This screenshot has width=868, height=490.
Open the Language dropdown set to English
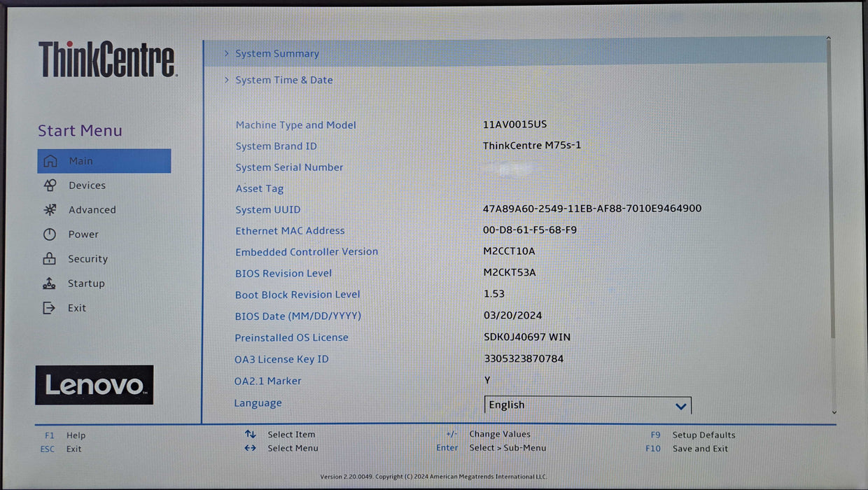pos(588,405)
